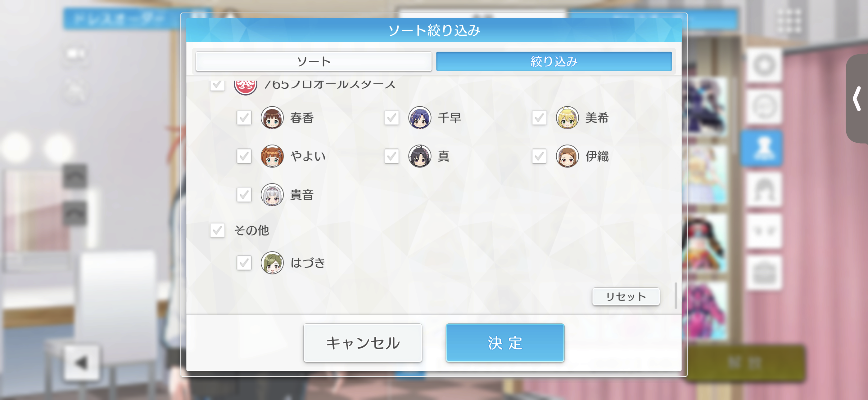This screenshot has height=400, width=868.
Task: Click Miki's (美希) avatar icon
Action: 567,118
